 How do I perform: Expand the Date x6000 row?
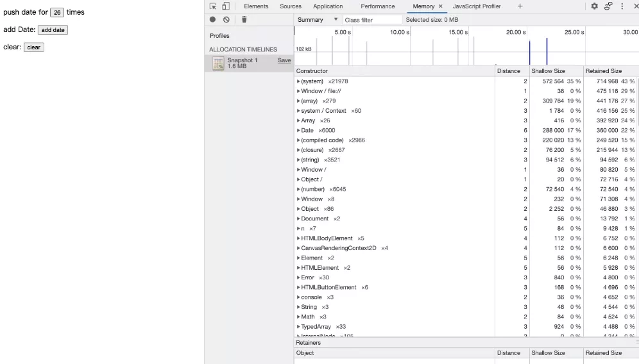tap(298, 130)
